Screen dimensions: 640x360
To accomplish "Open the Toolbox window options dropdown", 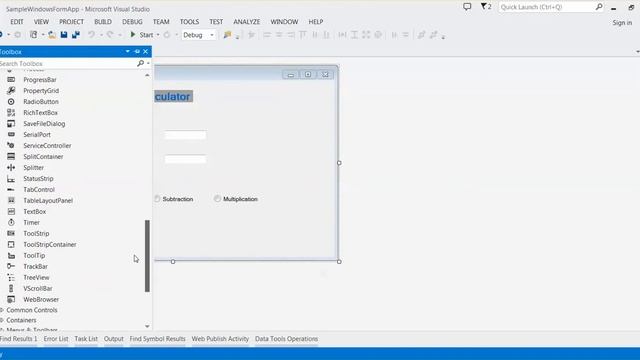I will (128, 51).
